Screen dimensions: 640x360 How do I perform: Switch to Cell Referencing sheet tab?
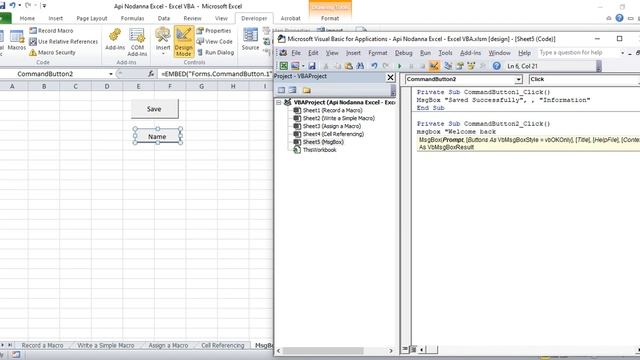click(222, 345)
